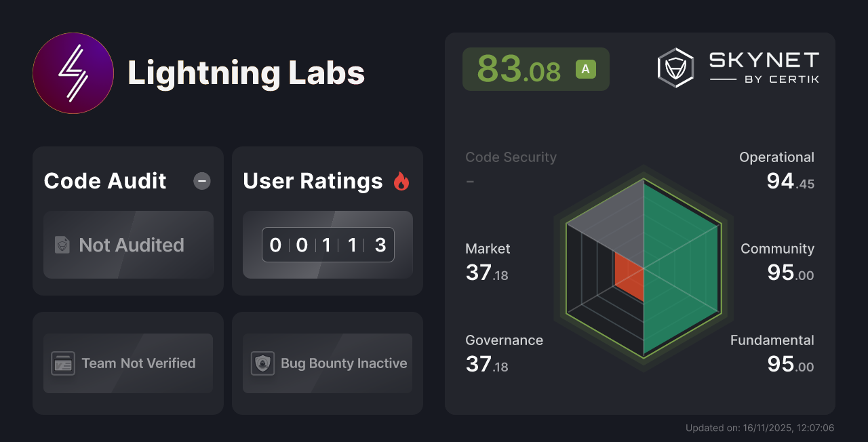Click the flame icon next to User Ratings
This screenshot has width=868, height=442.
tap(401, 180)
